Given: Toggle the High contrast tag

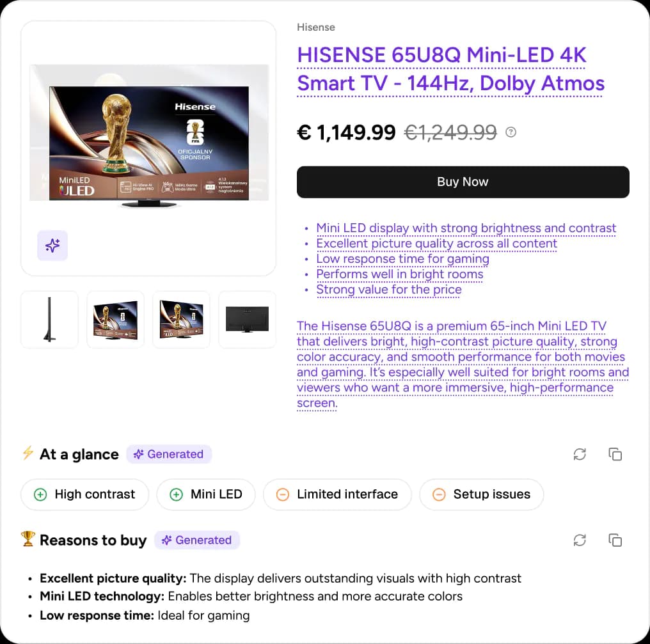Looking at the screenshot, I should tap(84, 494).
